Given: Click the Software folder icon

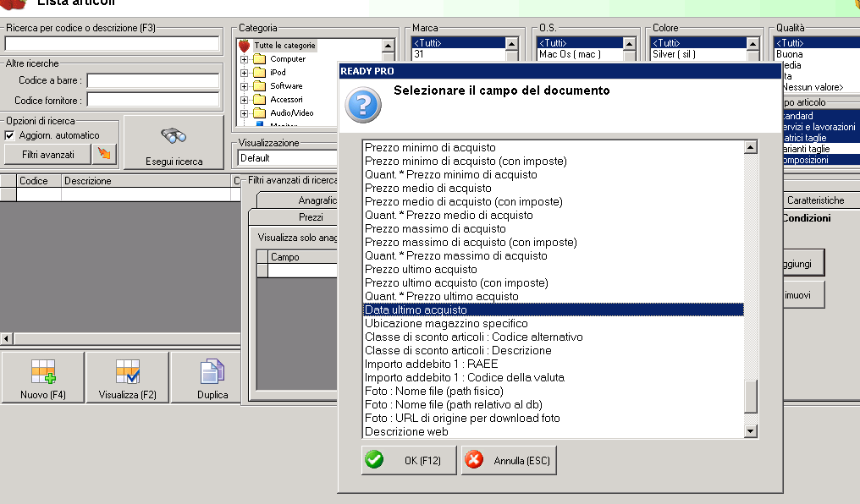Looking at the screenshot, I should (259, 86).
